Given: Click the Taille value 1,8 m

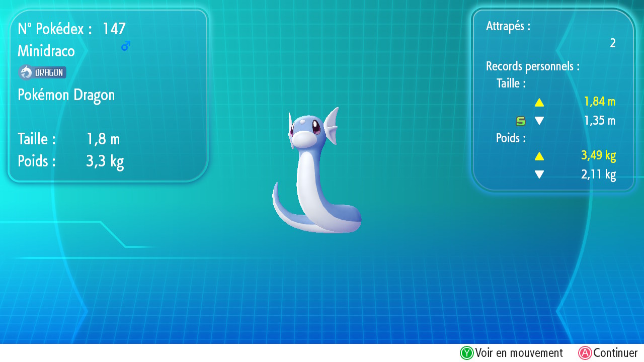Looking at the screenshot, I should pyautogui.click(x=103, y=139).
